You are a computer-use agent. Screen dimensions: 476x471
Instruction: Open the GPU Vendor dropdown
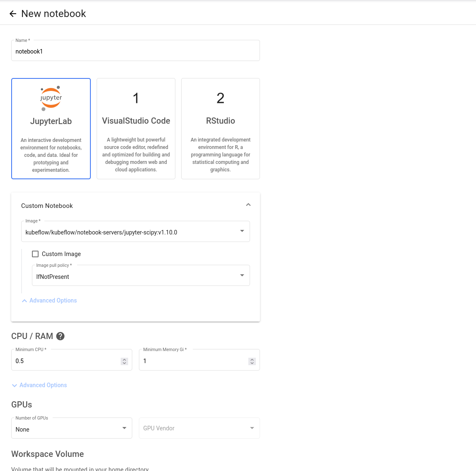point(199,428)
